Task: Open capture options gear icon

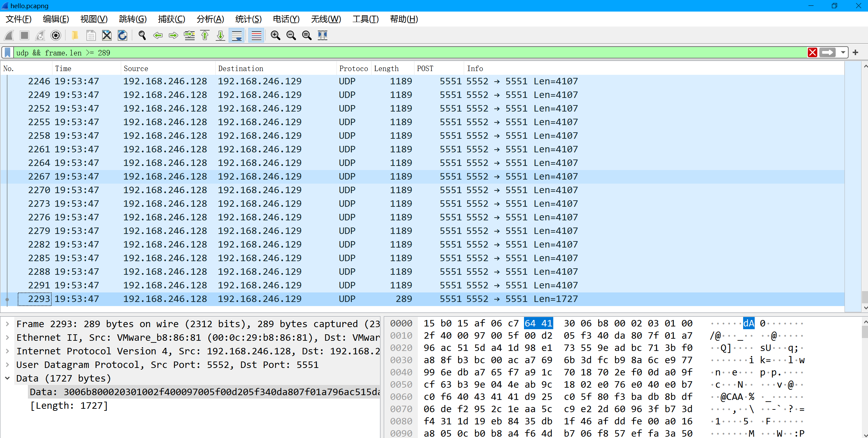Action: 55,35
